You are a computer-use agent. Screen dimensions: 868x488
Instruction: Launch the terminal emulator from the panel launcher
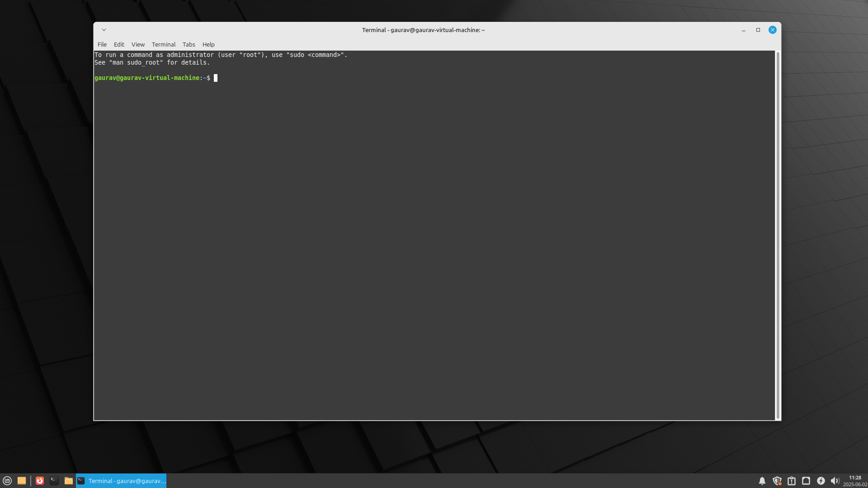[54, 481]
